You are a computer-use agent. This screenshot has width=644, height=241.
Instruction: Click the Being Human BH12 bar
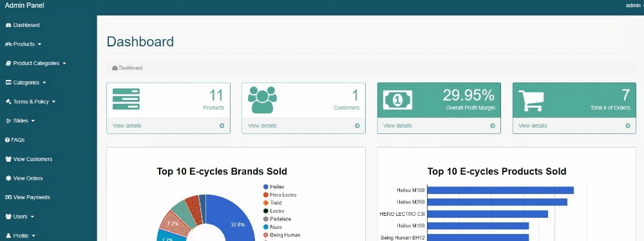478,238
